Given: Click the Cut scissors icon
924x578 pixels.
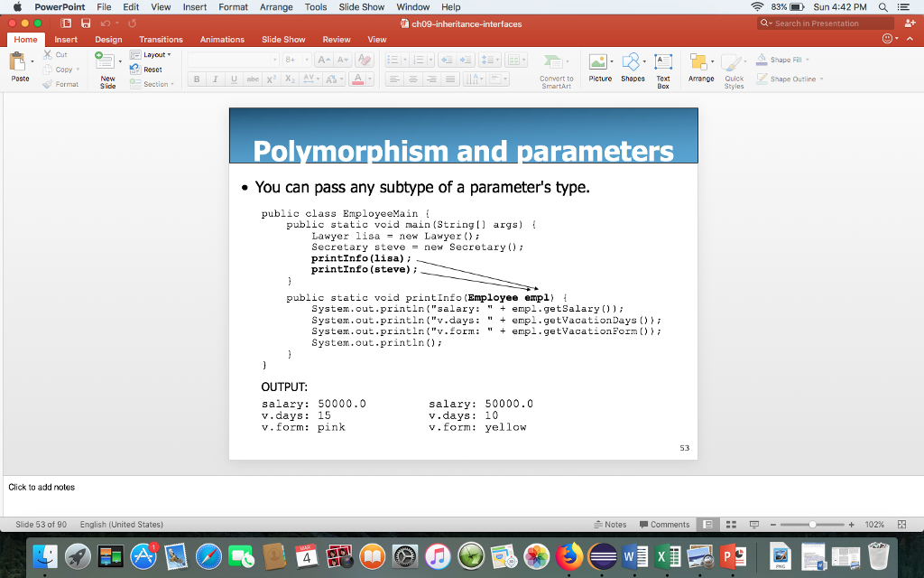Looking at the screenshot, I should point(48,54).
